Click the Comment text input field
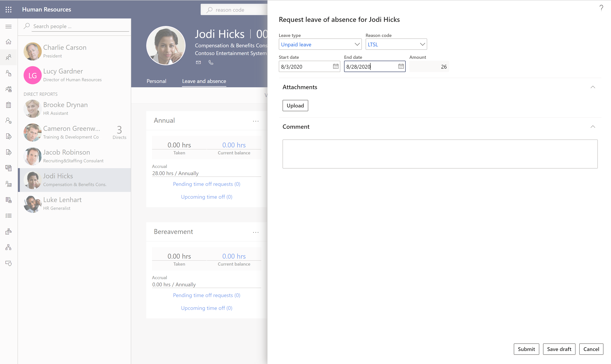This screenshot has height=364, width=611. [x=440, y=154]
